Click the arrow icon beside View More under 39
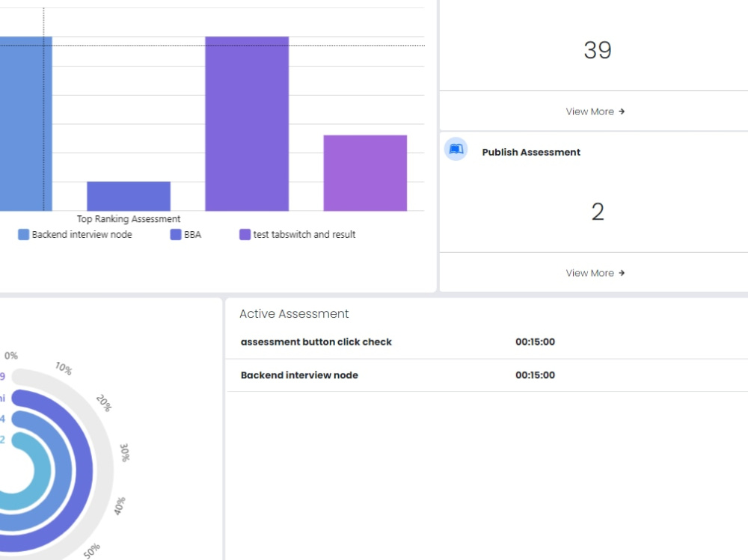Image resolution: width=748 pixels, height=560 pixels. click(622, 111)
